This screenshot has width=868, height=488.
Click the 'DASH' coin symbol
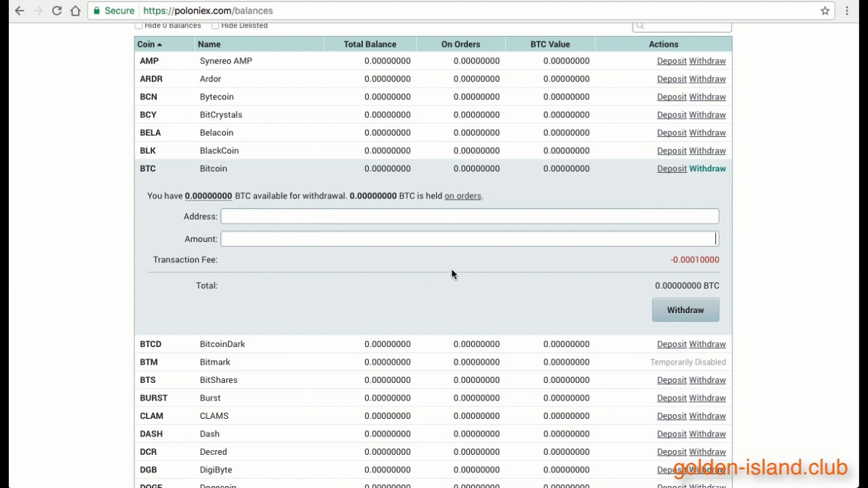coord(151,434)
